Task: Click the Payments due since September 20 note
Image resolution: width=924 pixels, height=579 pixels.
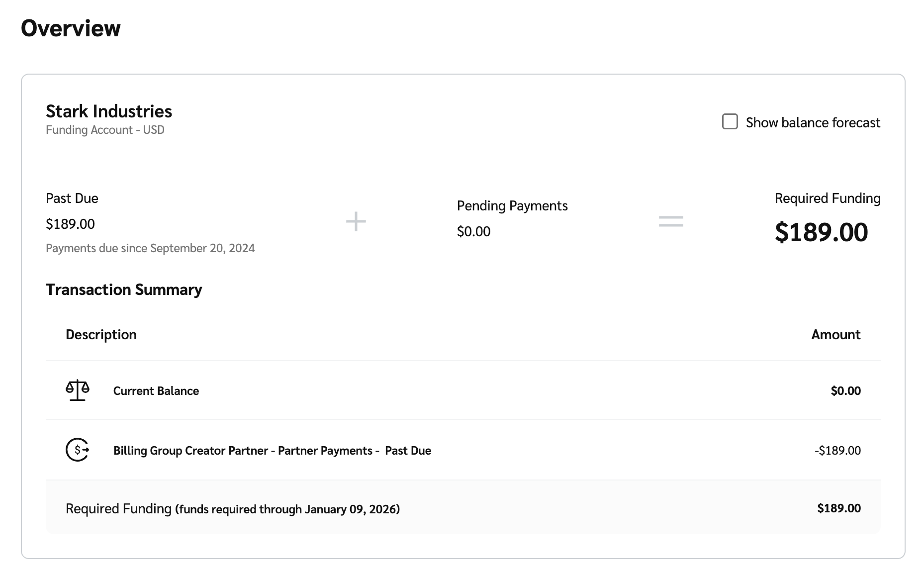Action: pyautogui.click(x=150, y=248)
